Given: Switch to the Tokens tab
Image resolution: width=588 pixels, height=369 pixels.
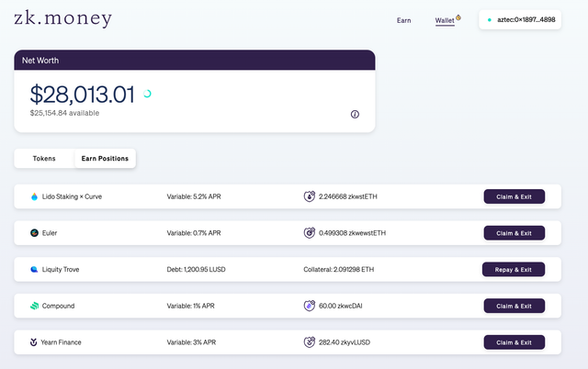Looking at the screenshot, I should click(44, 159).
